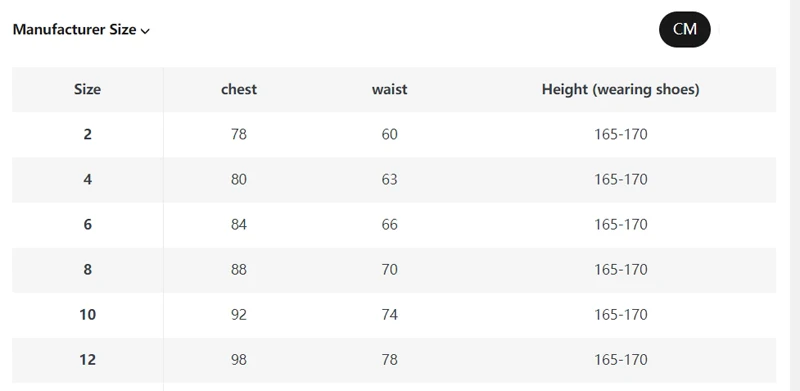
Task: Click chest value 84 for size 6
Action: point(239,224)
